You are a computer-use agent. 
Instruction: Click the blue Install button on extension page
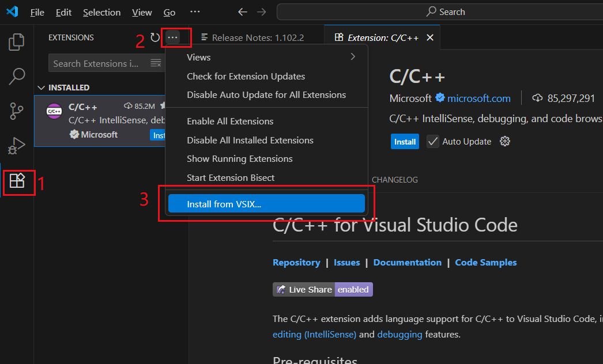point(405,142)
